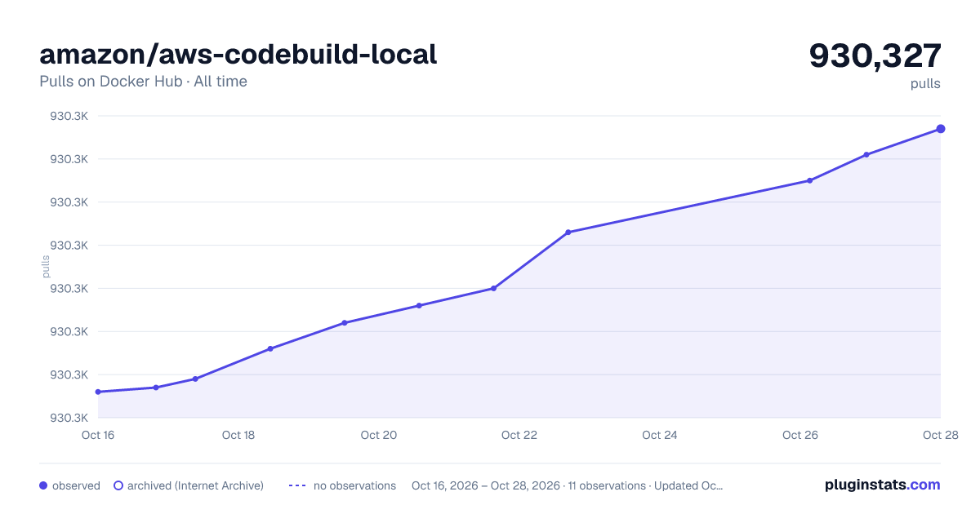The width and height of the screenshot is (980, 514).
Task: Click the Oct 28 x-axis label
Action: click(x=939, y=435)
